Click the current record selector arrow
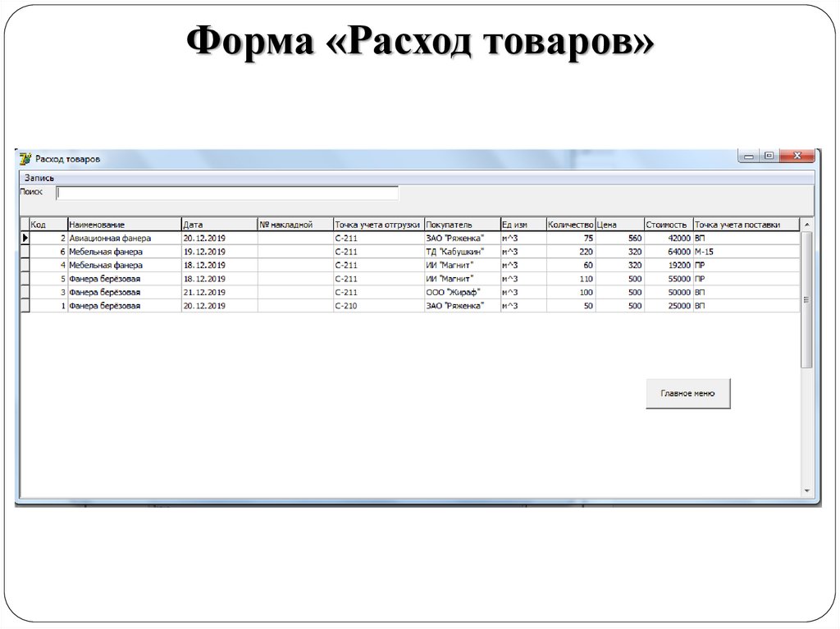840x629 pixels. (x=25, y=237)
